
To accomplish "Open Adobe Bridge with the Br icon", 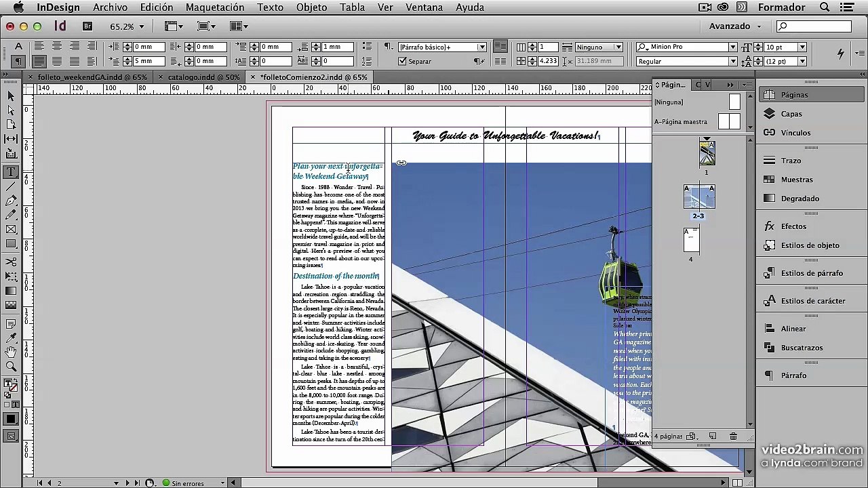I will click(x=87, y=26).
